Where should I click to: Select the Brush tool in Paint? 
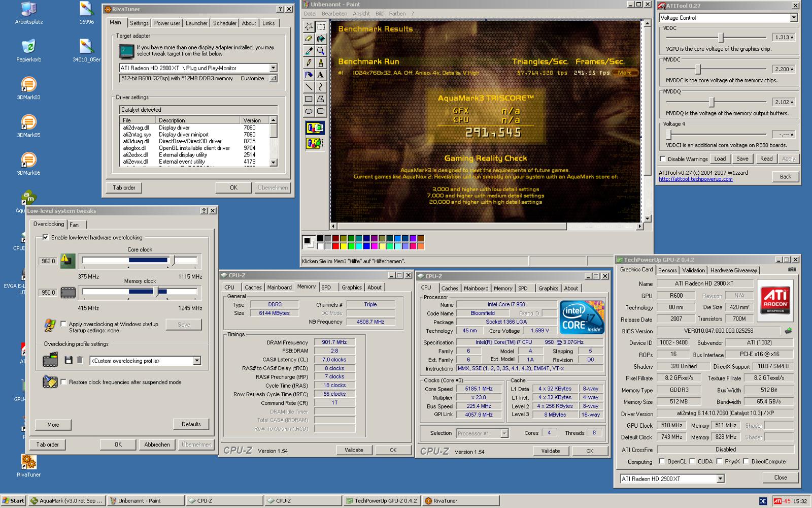click(321, 63)
